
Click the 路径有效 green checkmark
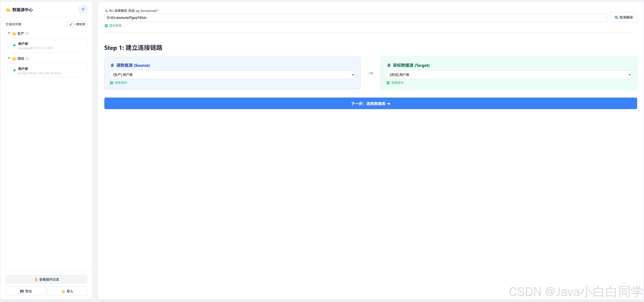tap(106, 26)
